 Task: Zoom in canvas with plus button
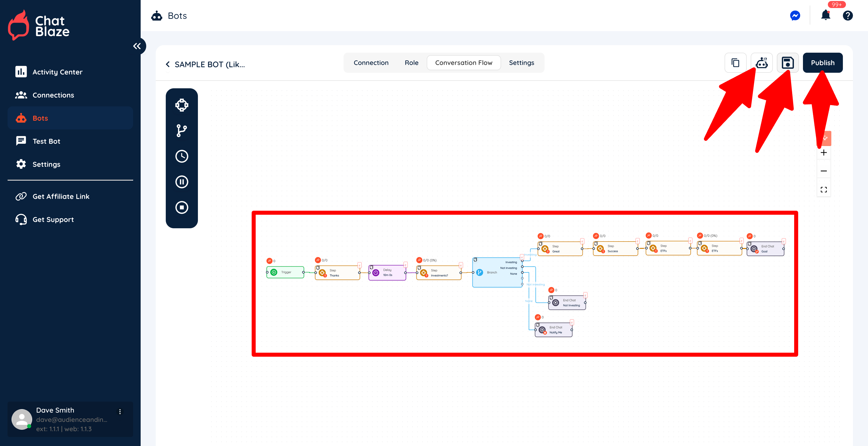(824, 153)
